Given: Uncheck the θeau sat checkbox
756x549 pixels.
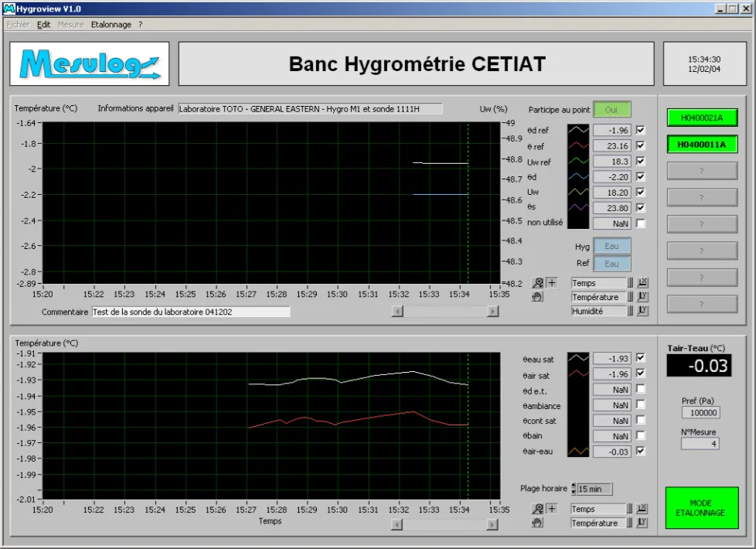Looking at the screenshot, I should tap(641, 357).
